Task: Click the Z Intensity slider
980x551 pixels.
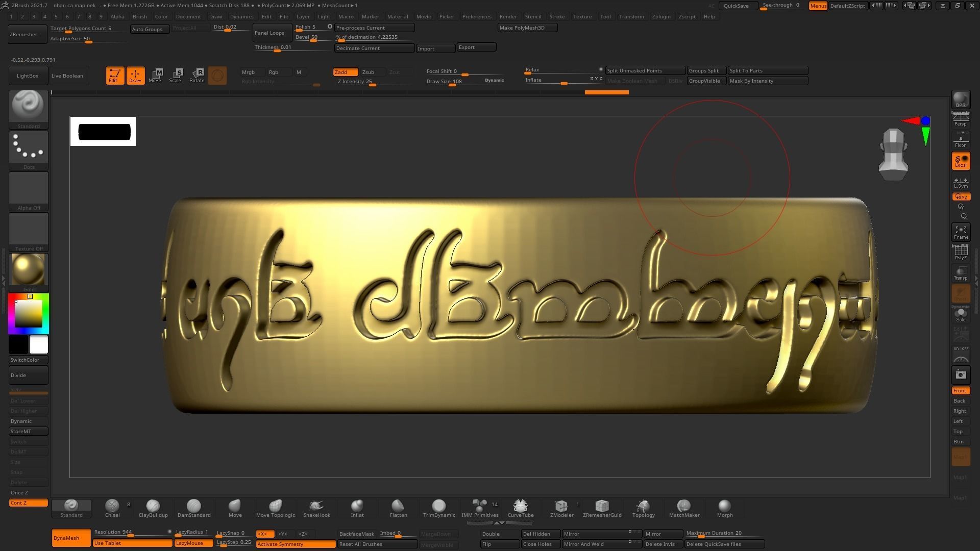Action: tap(373, 82)
